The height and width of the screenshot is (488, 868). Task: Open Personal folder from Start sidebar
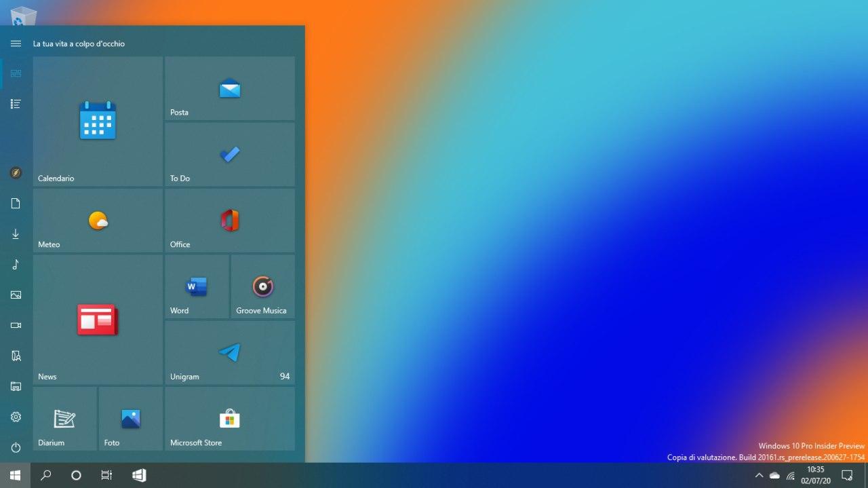(x=16, y=356)
